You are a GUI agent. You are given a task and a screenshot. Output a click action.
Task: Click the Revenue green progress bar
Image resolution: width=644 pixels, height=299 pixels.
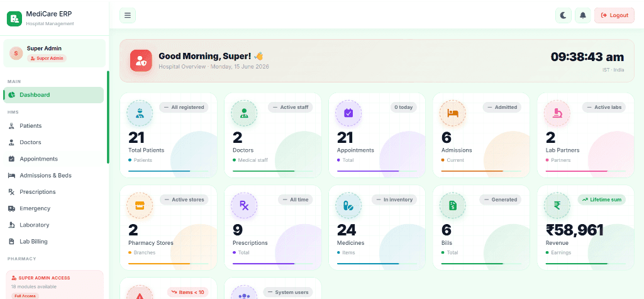(586, 263)
